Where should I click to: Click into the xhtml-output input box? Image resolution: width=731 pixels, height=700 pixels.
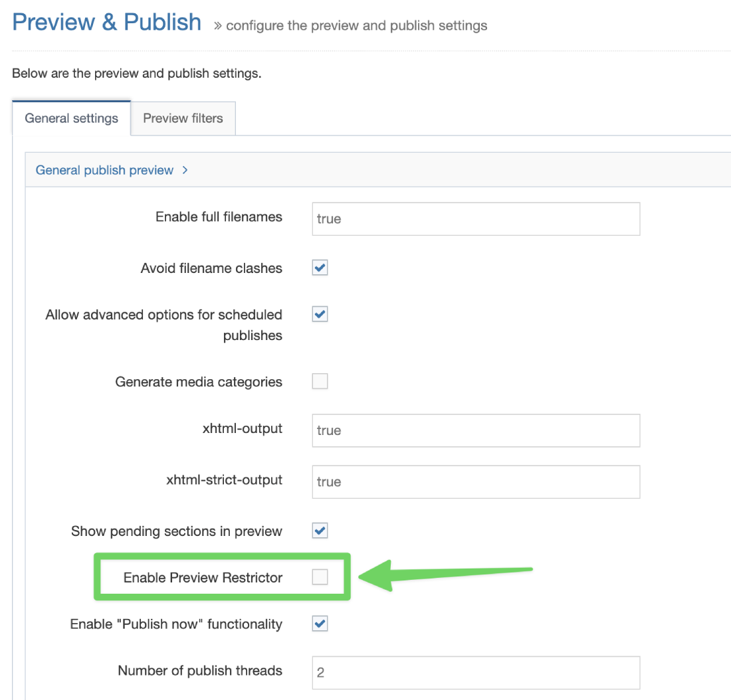[475, 430]
